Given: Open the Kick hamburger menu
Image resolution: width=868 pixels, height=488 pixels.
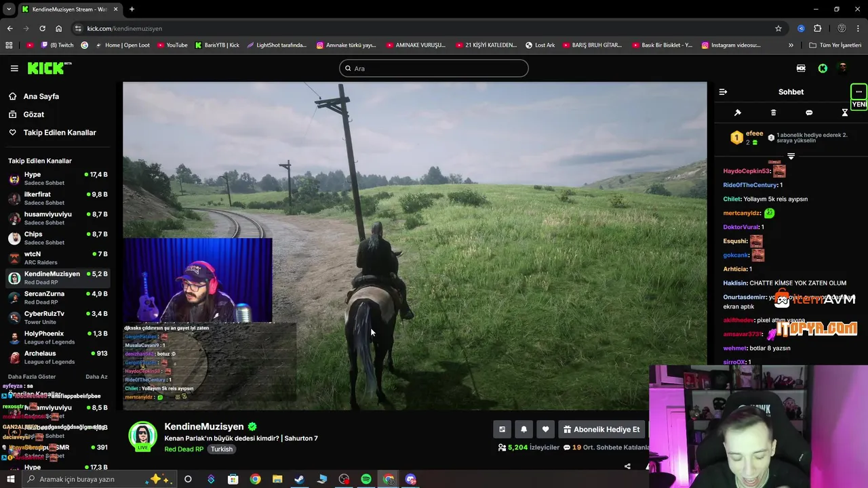Looking at the screenshot, I should pos(14,68).
